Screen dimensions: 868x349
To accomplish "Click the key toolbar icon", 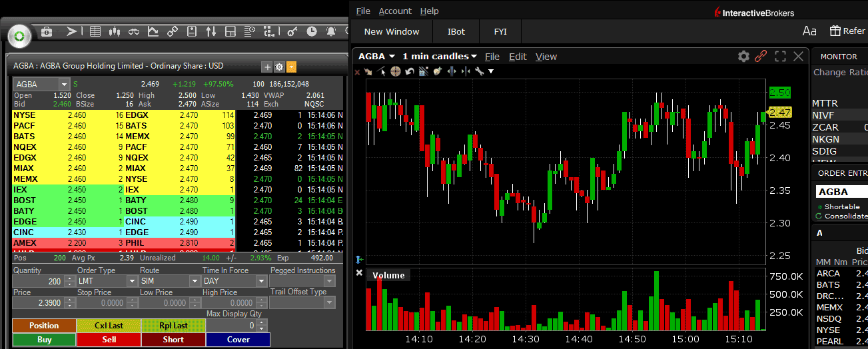I will pyautogui.click(x=292, y=31).
